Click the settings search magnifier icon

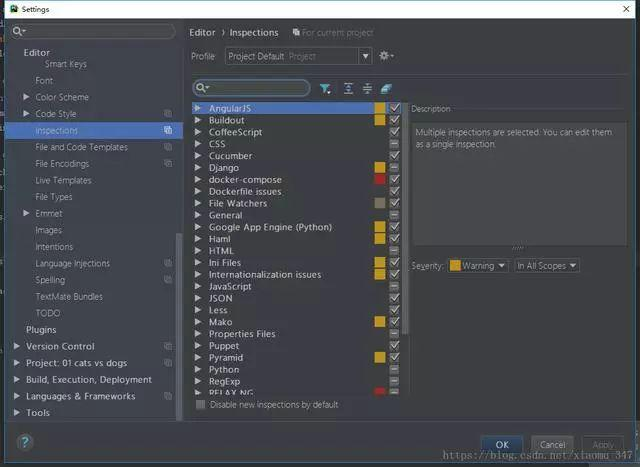(x=18, y=31)
